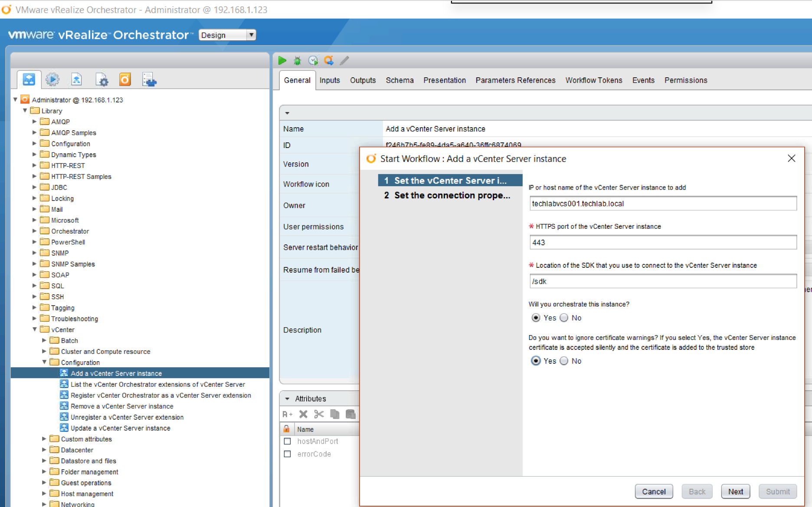Open the Workflow Tokens tab
The height and width of the screenshot is (507, 812).
pos(594,80)
